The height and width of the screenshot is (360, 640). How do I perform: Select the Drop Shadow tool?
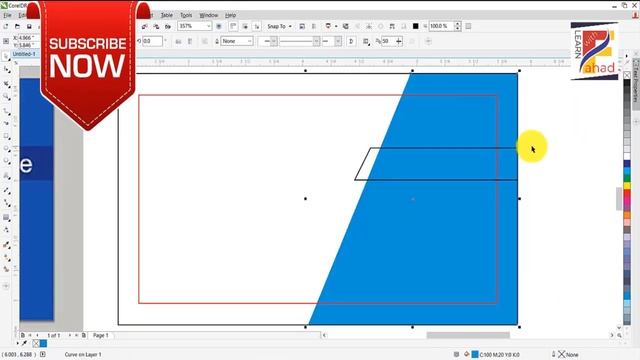coord(6,217)
